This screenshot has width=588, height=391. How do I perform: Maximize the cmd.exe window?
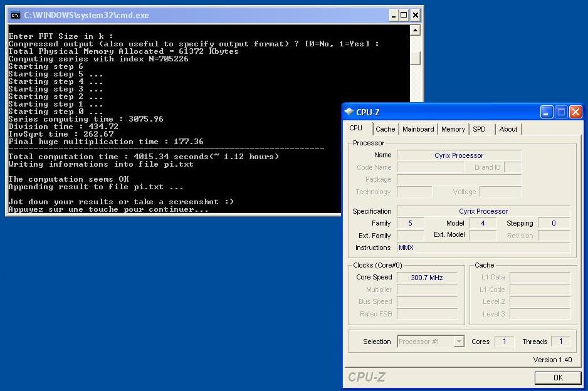tap(404, 16)
